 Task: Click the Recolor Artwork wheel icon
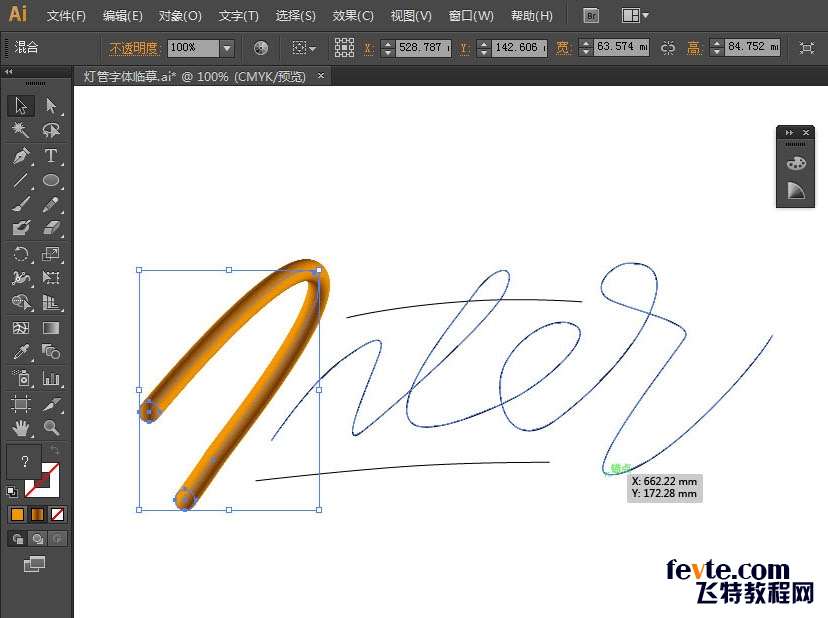point(261,48)
